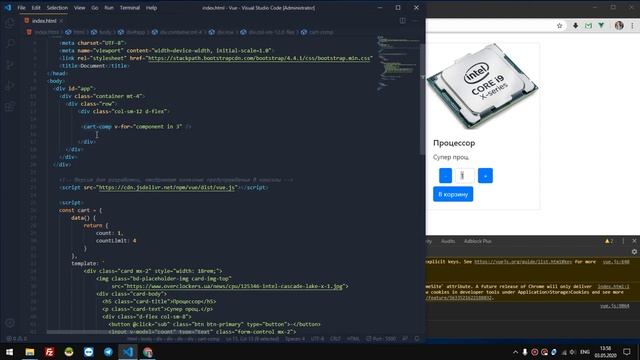Viewport: 640px width, 360px height.
Task: Click the "Процессор" card title
Action: (x=454, y=143)
